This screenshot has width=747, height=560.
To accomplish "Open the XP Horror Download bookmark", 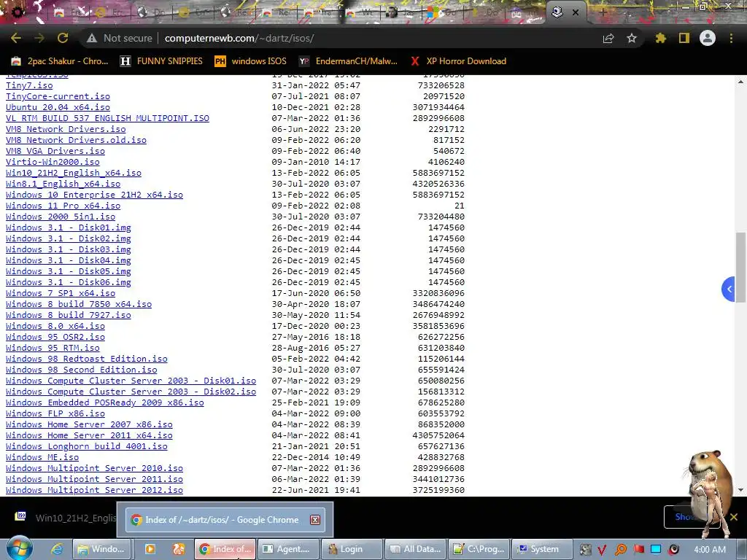I will coord(458,61).
